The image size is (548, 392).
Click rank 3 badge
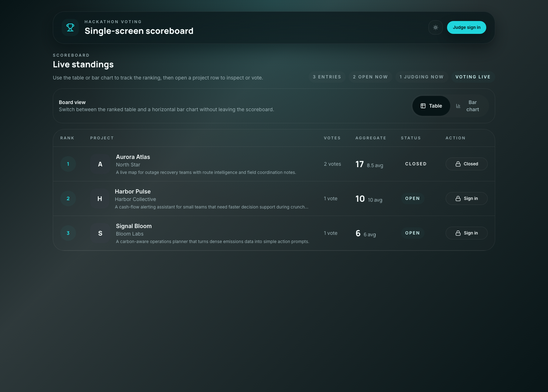[x=68, y=233]
